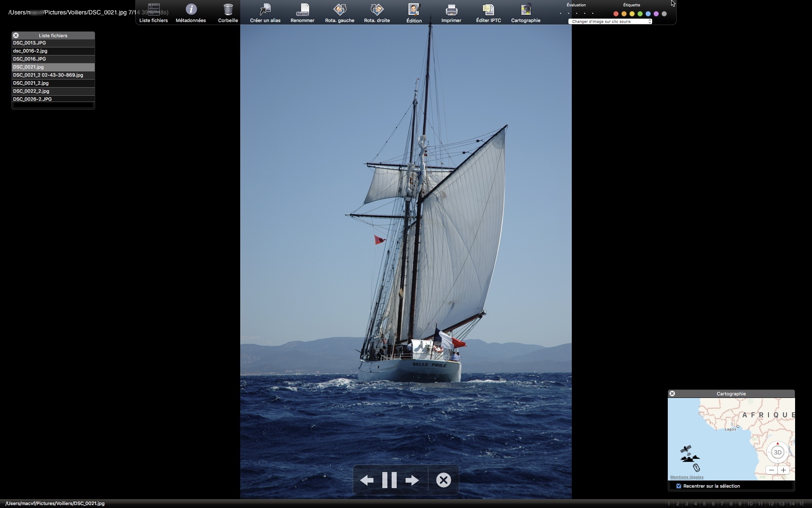Click the Imprimer printer icon
This screenshot has height=508, width=812.
pyautogui.click(x=451, y=9)
